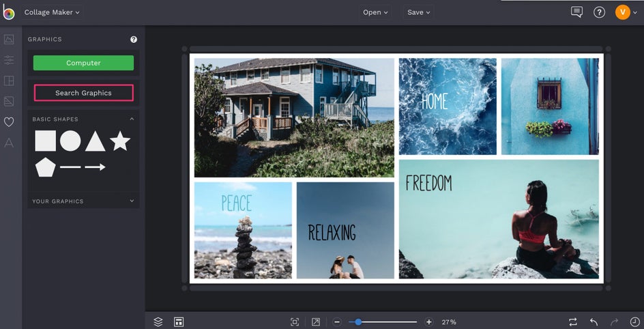The height and width of the screenshot is (329, 644).
Task: Add a star basic shape
Action: pos(120,141)
